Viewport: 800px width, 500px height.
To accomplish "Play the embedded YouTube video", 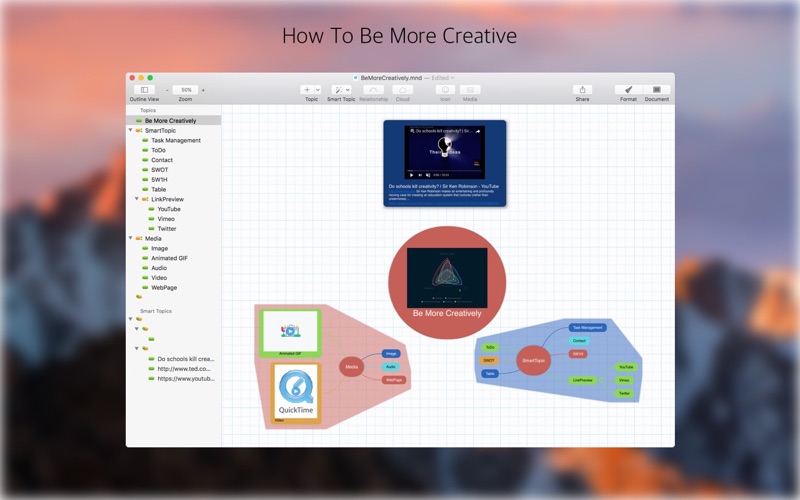I will [x=411, y=175].
